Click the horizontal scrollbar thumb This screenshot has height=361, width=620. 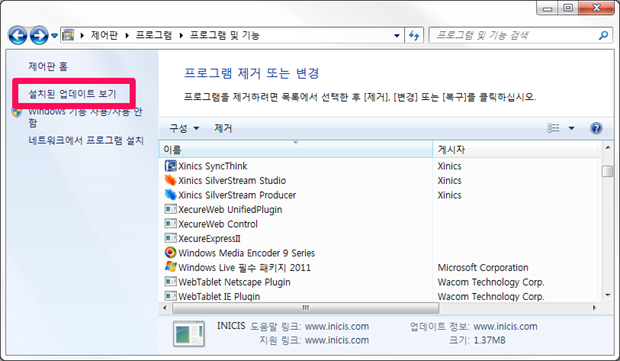pos(306,308)
